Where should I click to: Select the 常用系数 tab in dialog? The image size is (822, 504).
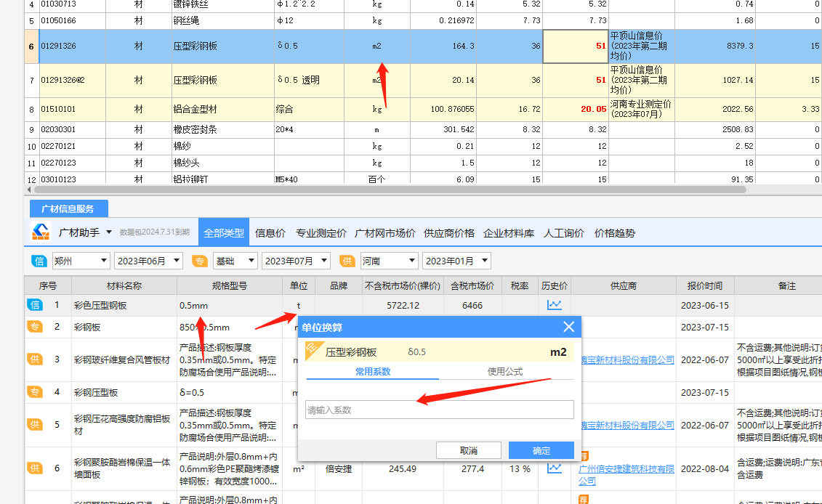click(373, 371)
